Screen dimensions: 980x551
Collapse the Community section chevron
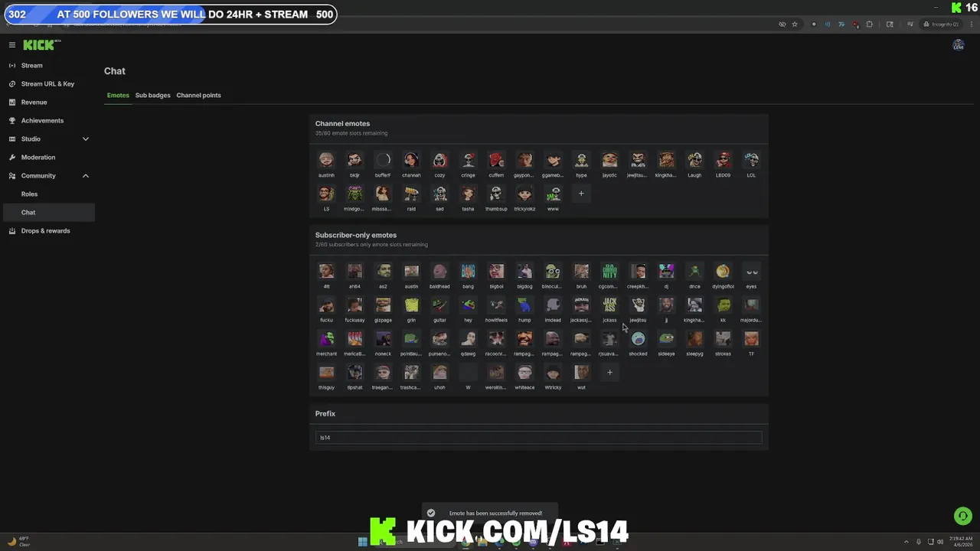(x=86, y=175)
